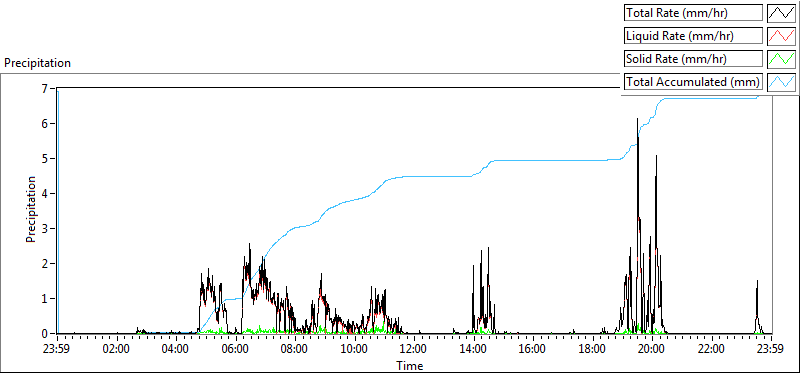Click the tallest rate peak near 19:30
Viewport: 800px width, 373px height.
[637, 119]
